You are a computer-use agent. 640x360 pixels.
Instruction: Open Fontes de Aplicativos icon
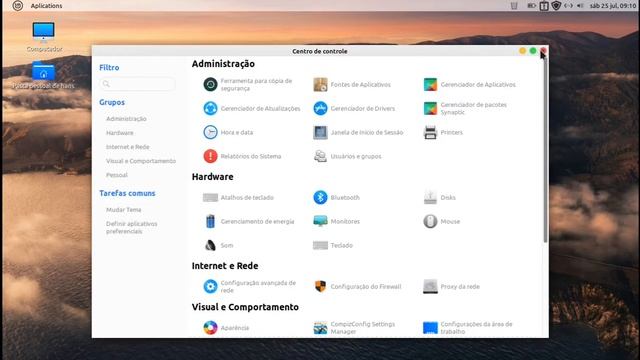320,84
